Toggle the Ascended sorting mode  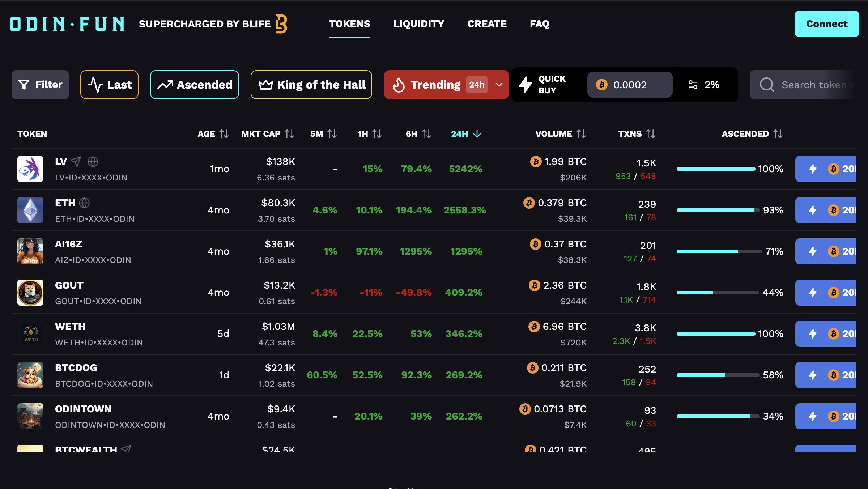click(x=194, y=84)
